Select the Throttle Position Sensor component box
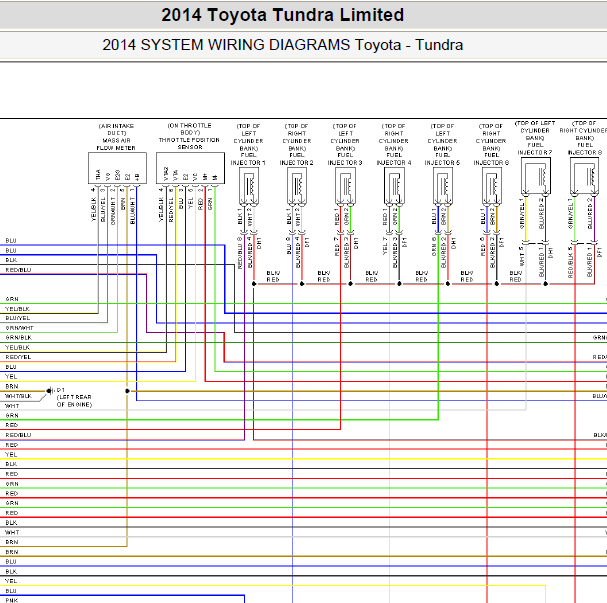This screenshot has height=603, width=607. 190,168
